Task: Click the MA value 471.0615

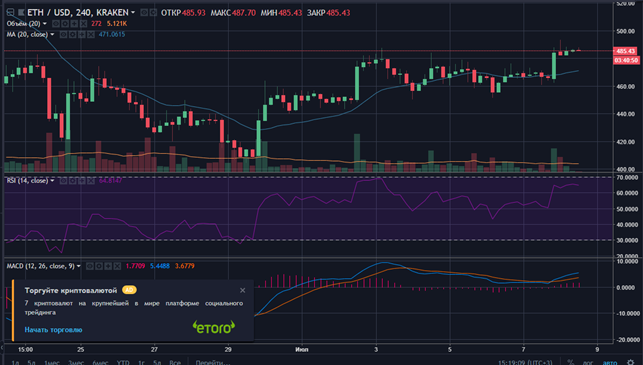Action: coord(112,34)
